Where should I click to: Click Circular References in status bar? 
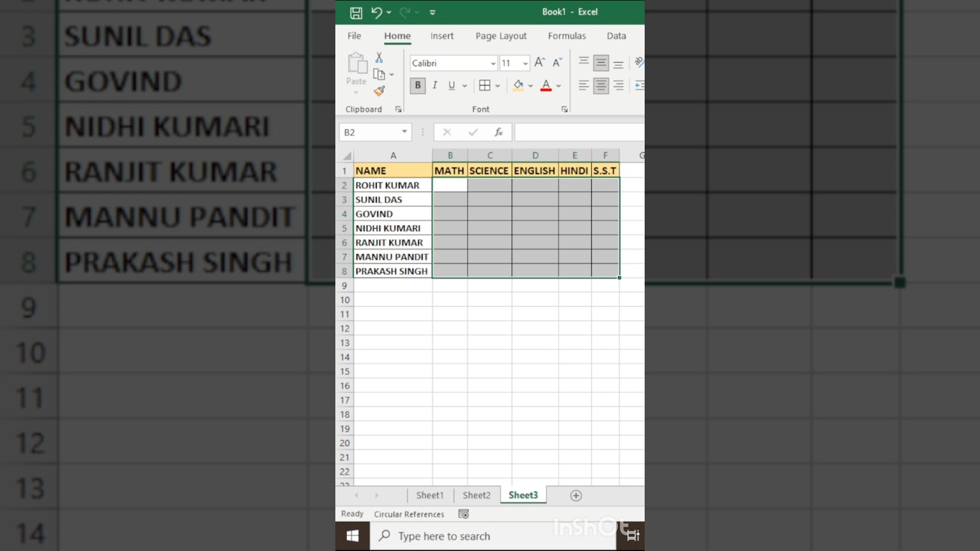coord(409,514)
